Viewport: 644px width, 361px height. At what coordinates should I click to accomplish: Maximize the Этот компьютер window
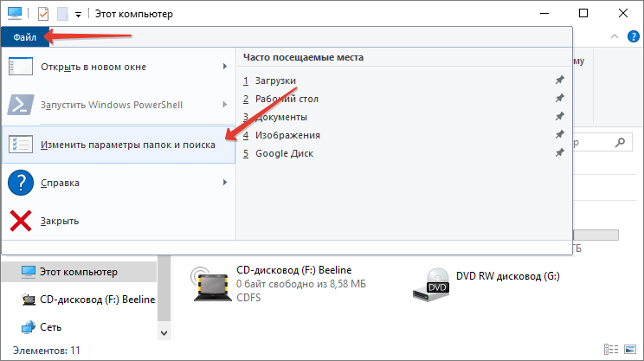coord(583,13)
